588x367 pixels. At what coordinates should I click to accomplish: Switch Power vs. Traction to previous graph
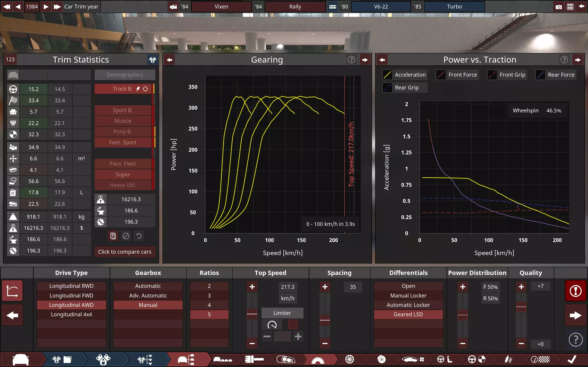pyautogui.click(x=382, y=60)
